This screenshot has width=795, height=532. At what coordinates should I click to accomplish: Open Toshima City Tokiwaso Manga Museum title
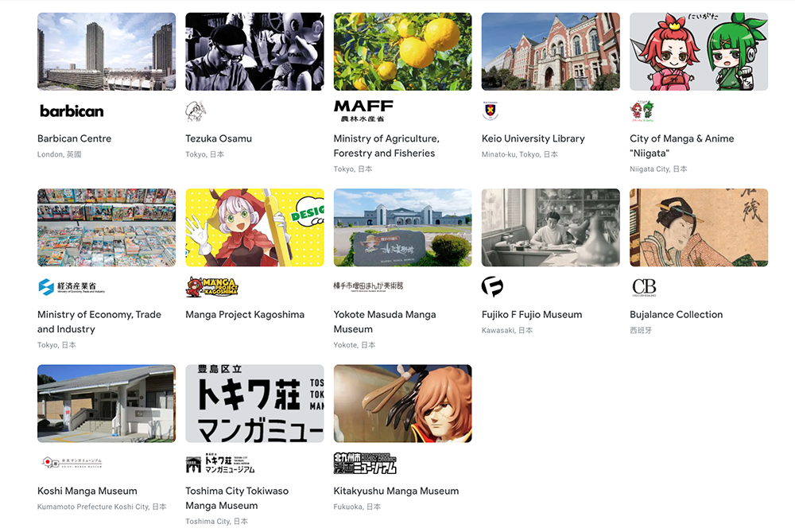point(237,498)
